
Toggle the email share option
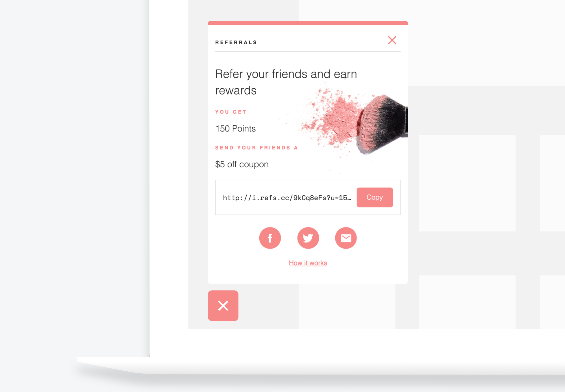[346, 238]
